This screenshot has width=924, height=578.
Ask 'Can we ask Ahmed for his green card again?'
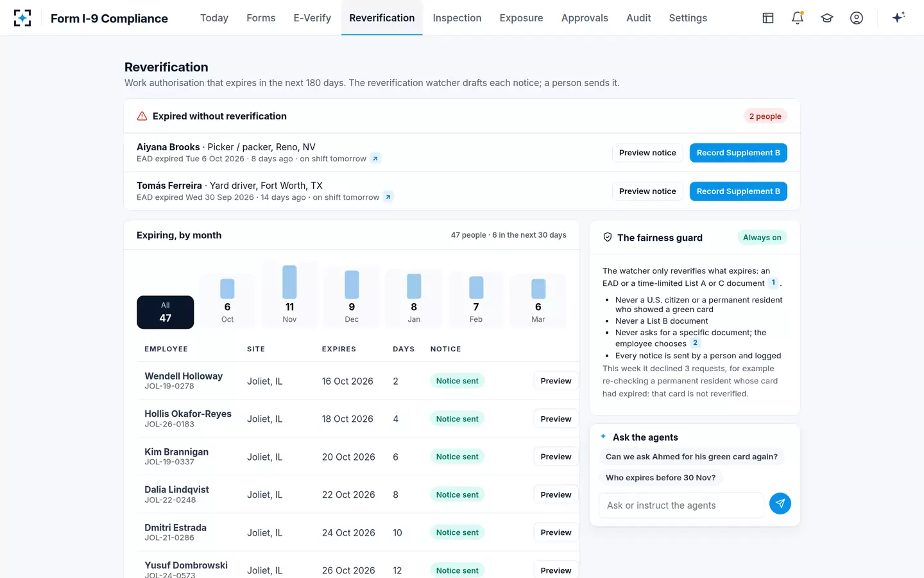click(692, 457)
